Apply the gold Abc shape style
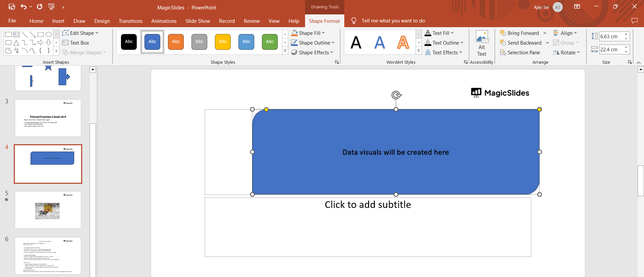This screenshot has height=277, width=644. [x=223, y=42]
